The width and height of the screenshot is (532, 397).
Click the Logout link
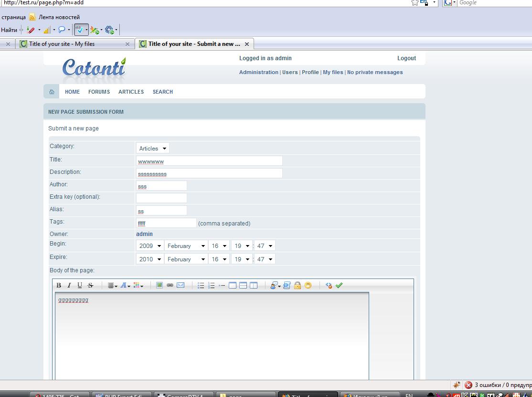pyautogui.click(x=406, y=58)
